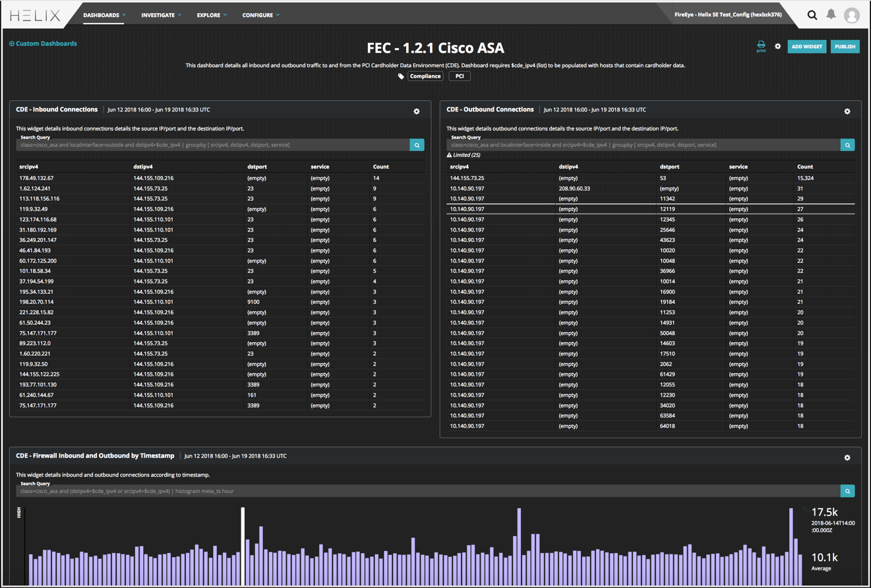This screenshot has width=871, height=588.
Task: Click the CDE - Outbound Connections widget title
Action: pyautogui.click(x=490, y=109)
